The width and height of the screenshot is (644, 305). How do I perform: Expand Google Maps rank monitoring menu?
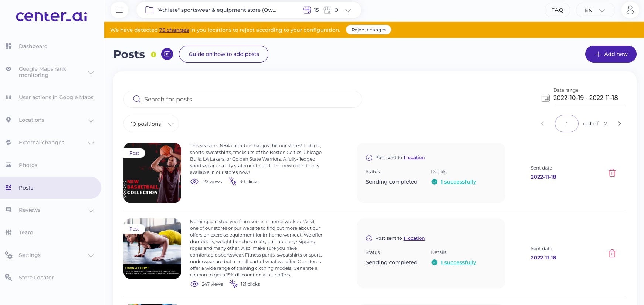91,73
